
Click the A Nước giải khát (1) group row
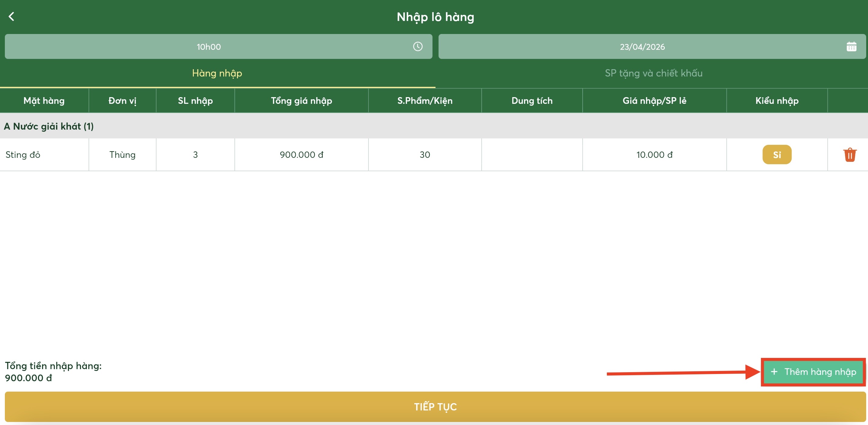pos(434,126)
